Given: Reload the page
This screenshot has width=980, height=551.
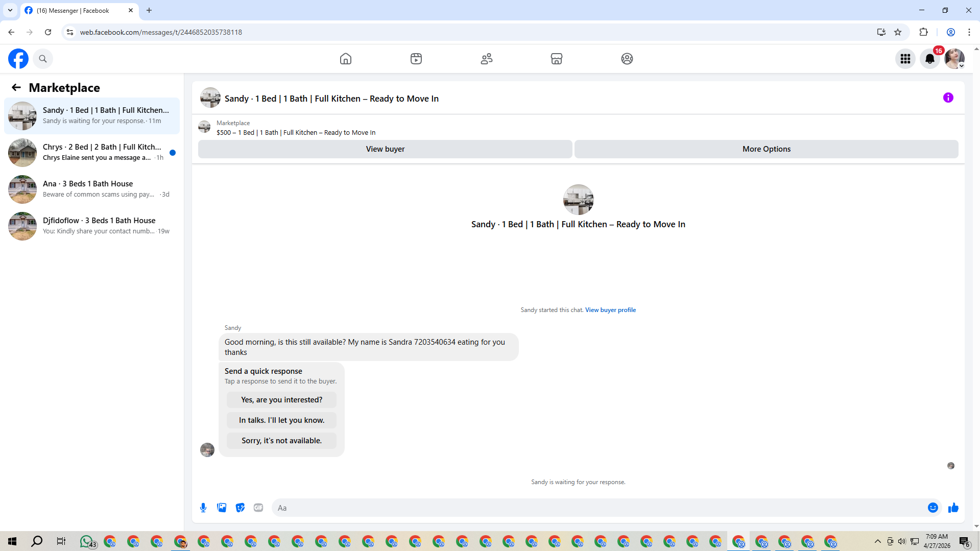Looking at the screenshot, I should [48, 32].
